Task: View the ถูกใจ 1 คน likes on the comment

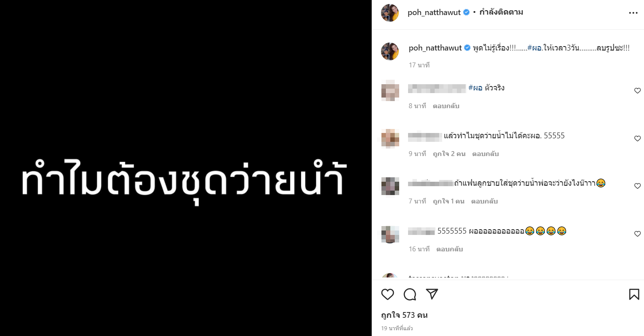Action: tap(448, 201)
